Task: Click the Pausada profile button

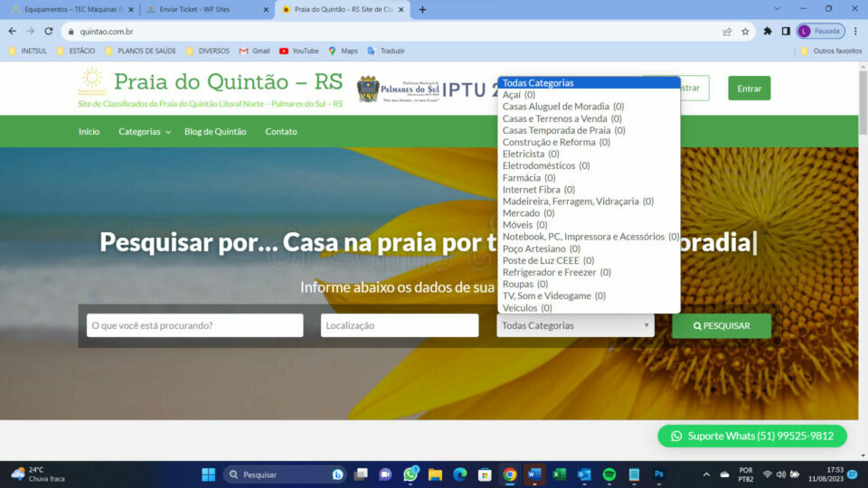Action: [820, 32]
